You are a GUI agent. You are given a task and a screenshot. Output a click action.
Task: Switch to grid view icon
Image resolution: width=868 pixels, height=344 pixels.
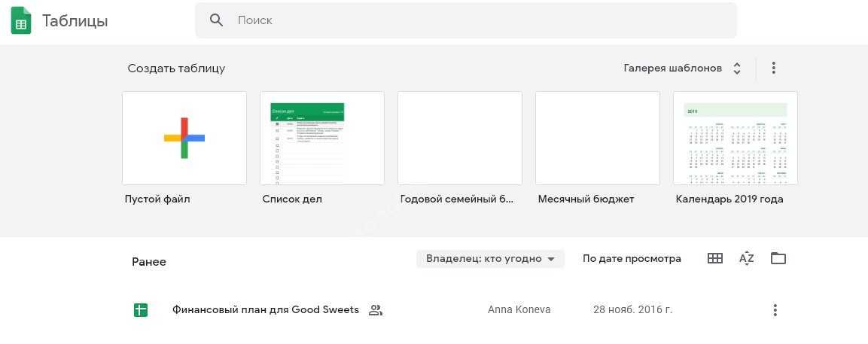click(715, 258)
